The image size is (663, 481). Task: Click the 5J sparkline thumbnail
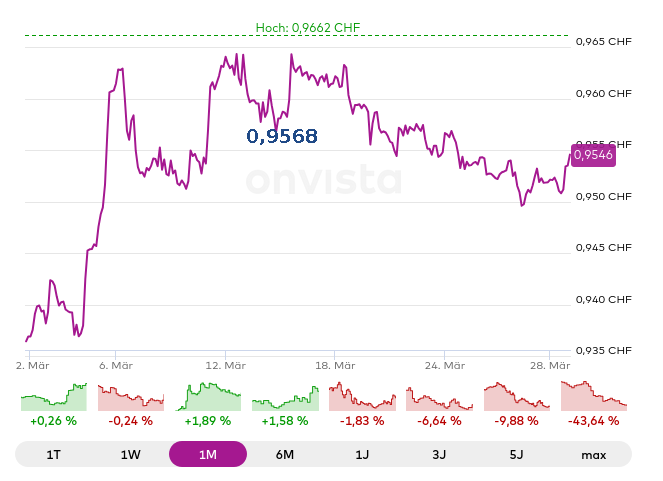click(x=516, y=397)
